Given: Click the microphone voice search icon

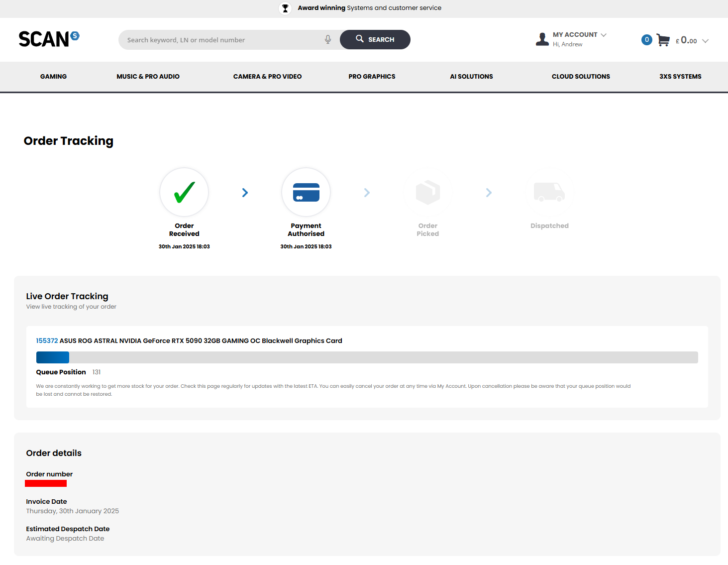Looking at the screenshot, I should click(x=328, y=40).
